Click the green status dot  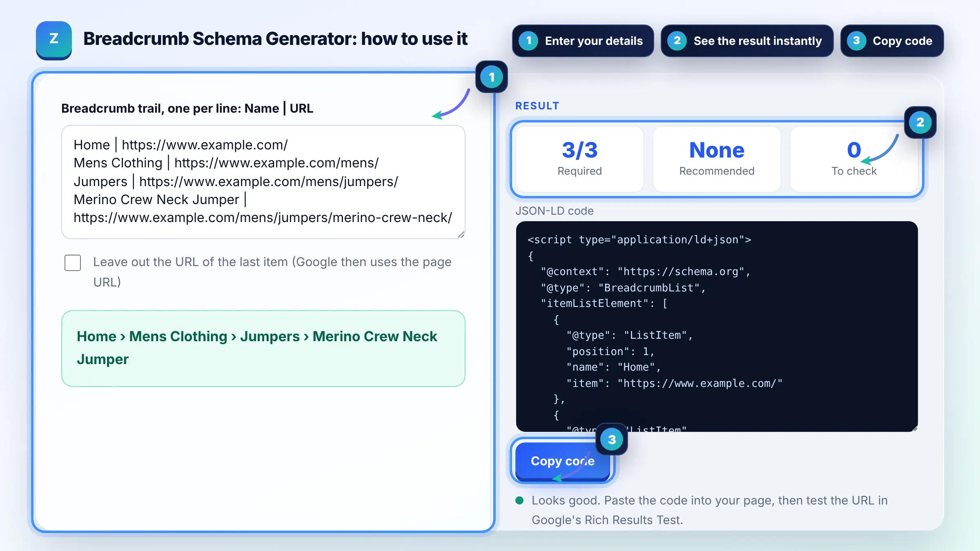click(519, 500)
